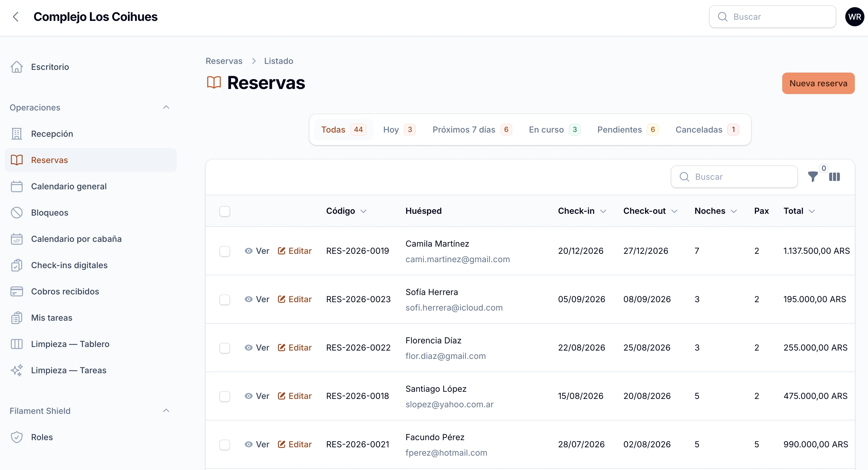The height and width of the screenshot is (470, 868).
Task: Toggle the select-all checkbox in table header
Action: coord(225,211)
